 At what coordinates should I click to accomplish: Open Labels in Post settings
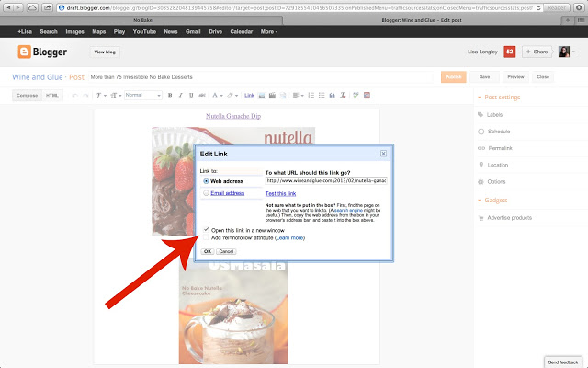494,115
